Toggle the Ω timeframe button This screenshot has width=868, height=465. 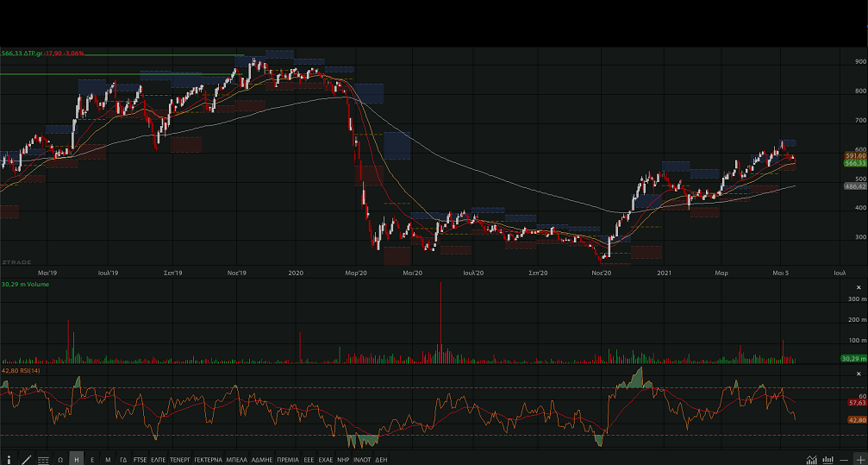coord(60,460)
